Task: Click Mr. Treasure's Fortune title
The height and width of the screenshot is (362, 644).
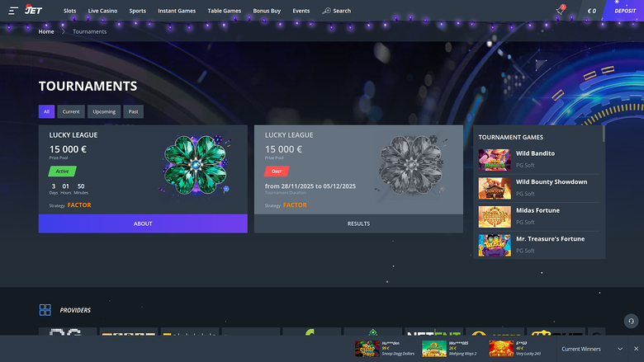Action: 551,238
